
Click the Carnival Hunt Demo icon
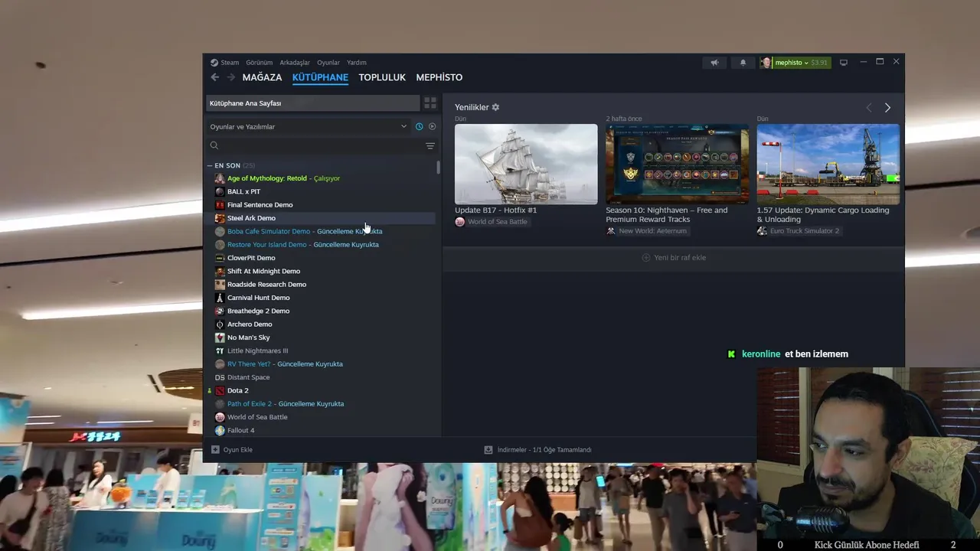(220, 298)
